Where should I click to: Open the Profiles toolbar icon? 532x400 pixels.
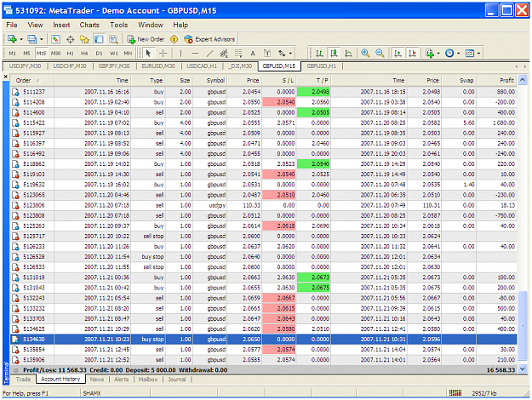coord(31,39)
